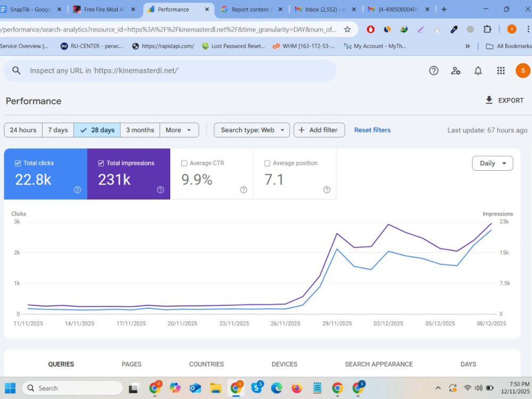Click the Windows taskbar Search box
Viewport: 532px width, 399px height.
[x=72, y=388]
